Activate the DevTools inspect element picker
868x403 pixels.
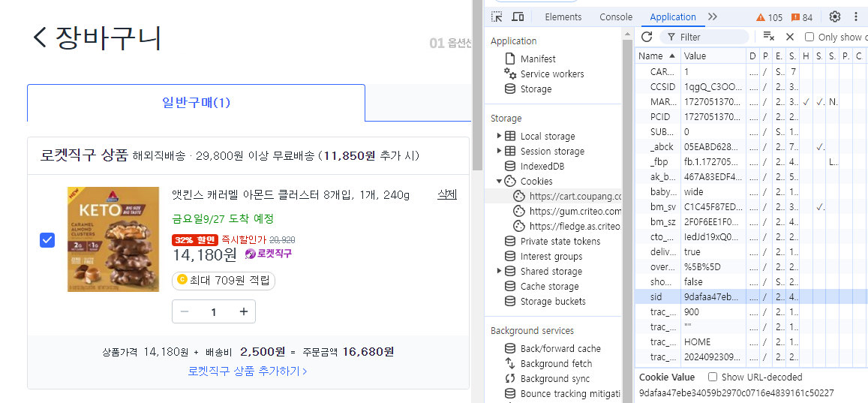[497, 17]
